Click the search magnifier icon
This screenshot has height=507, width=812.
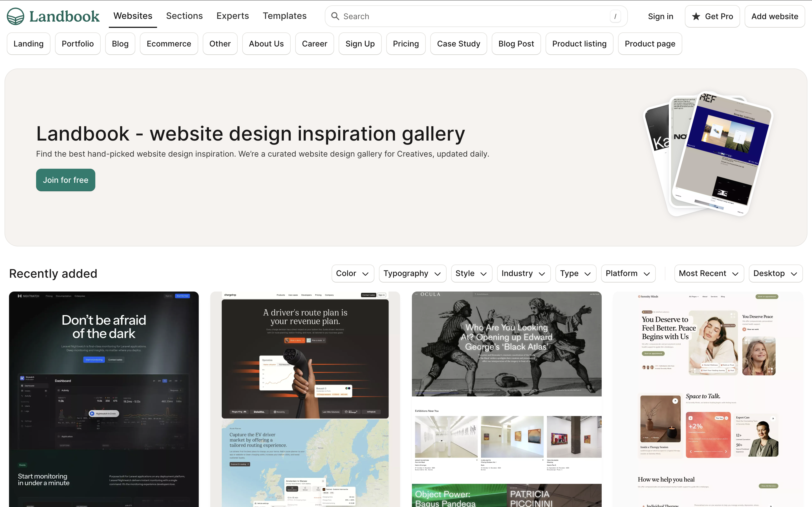(x=335, y=16)
